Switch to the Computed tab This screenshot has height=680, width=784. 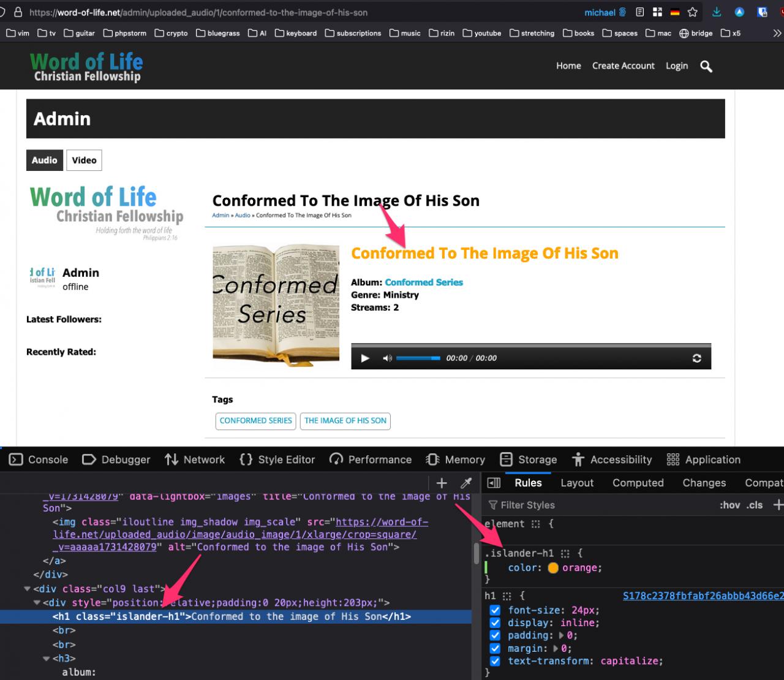click(x=638, y=483)
